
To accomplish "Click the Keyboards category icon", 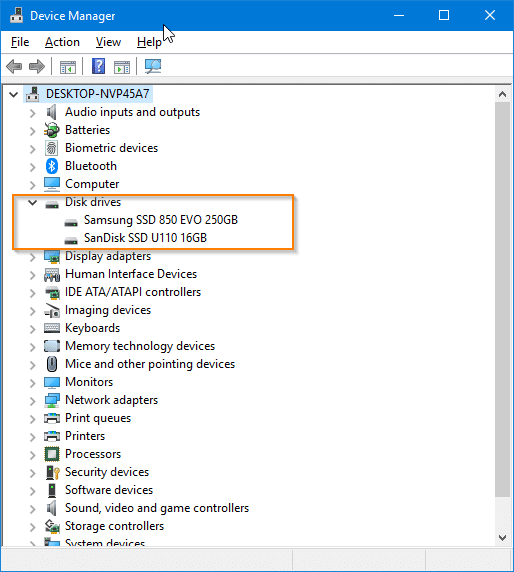I will point(52,328).
